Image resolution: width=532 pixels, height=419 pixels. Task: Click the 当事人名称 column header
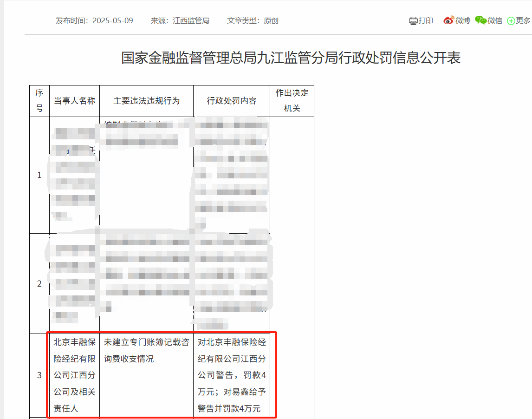[75, 101]
